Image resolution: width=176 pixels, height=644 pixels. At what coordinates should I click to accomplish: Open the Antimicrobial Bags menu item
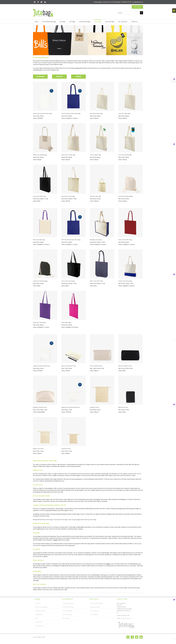point(85,22)
